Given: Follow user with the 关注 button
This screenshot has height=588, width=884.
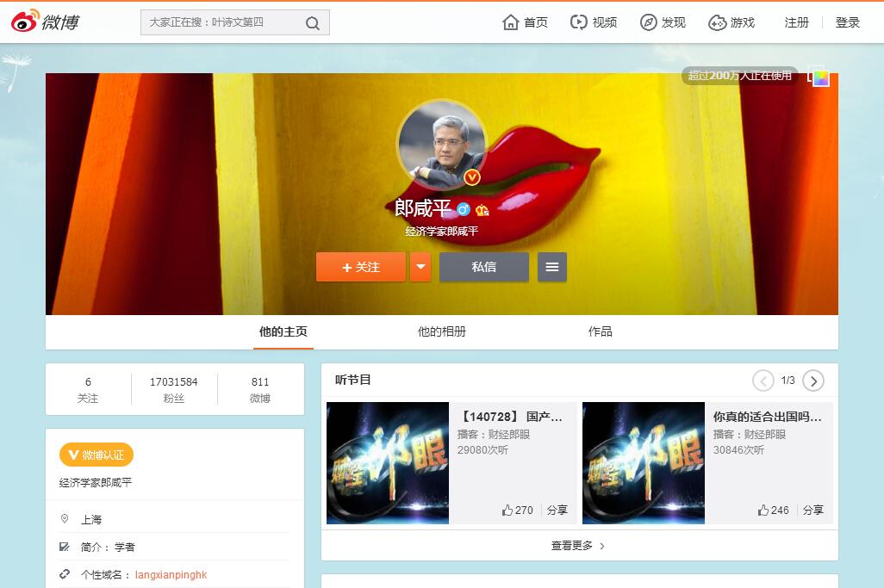Looking at the screenshot, I should click(x=361, y=267).
